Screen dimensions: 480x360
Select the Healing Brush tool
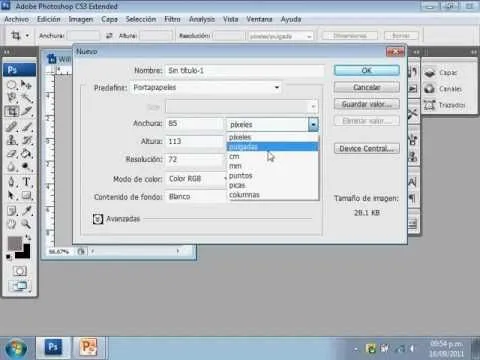click(12, 127)
